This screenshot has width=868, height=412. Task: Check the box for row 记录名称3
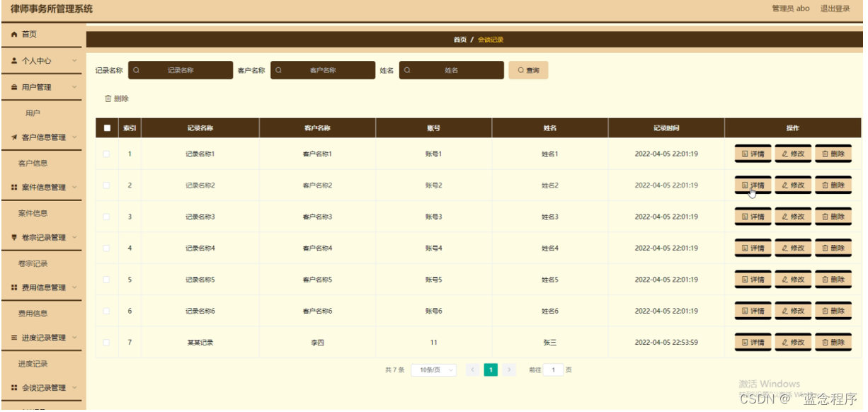107,217
